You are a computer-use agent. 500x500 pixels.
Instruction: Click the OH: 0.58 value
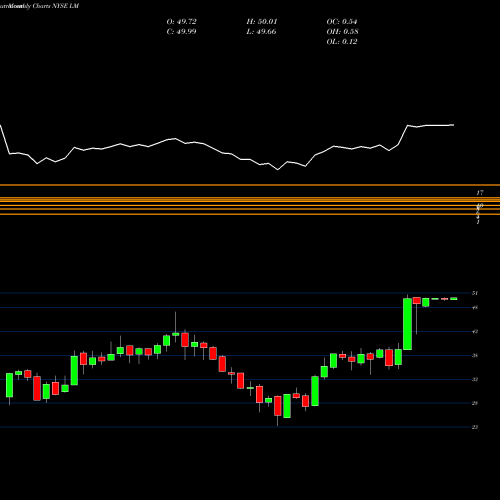342,32
